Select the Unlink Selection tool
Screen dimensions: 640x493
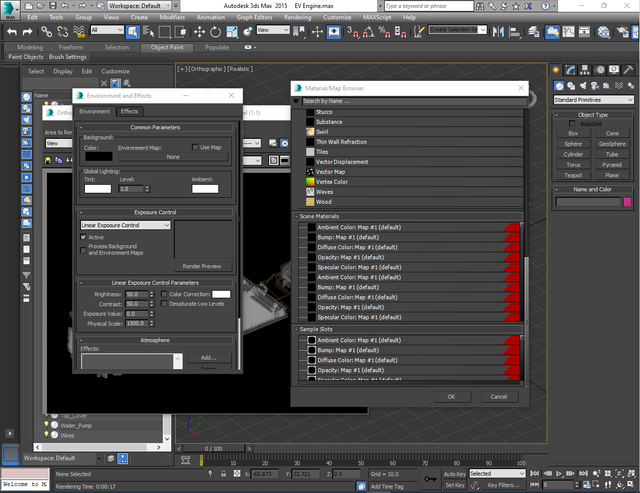pos(62,32)
